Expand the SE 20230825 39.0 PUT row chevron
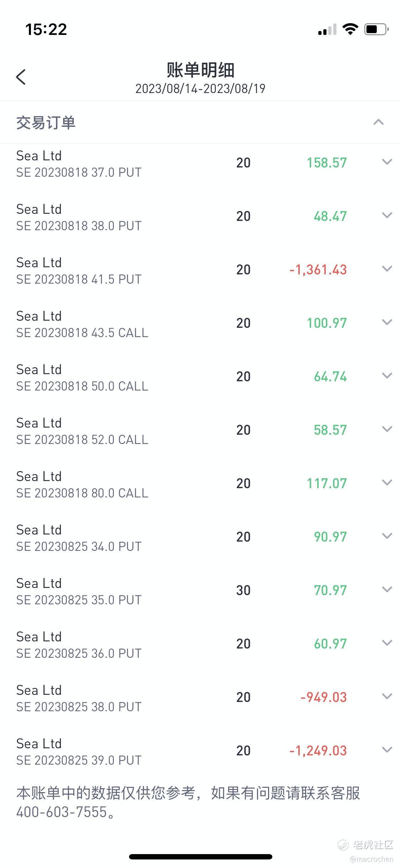 [x=387, y=750]
